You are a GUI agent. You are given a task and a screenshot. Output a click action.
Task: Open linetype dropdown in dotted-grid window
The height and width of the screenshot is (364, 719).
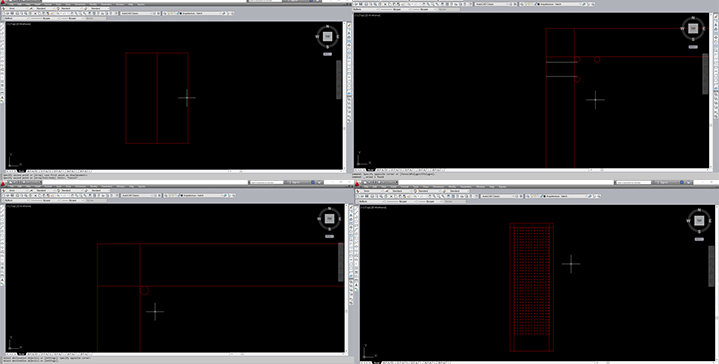[x=401, y=201]
